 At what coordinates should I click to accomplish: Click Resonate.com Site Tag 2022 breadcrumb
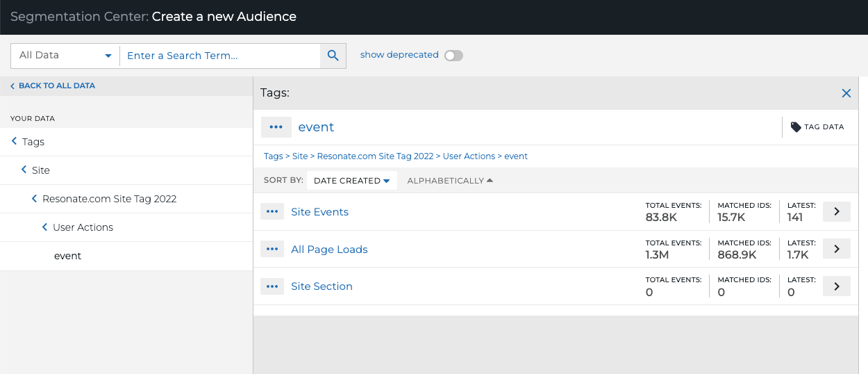[x=375, y=156]
